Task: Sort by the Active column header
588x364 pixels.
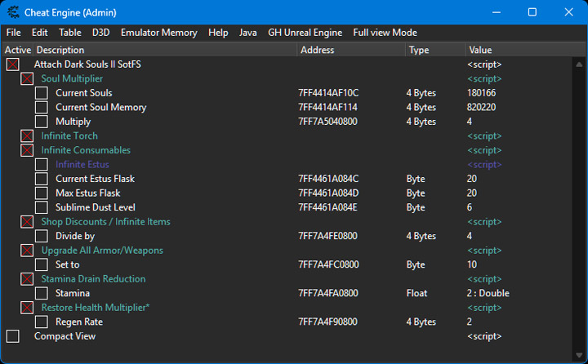Action: pyautogui.click(x=18, y=50)
